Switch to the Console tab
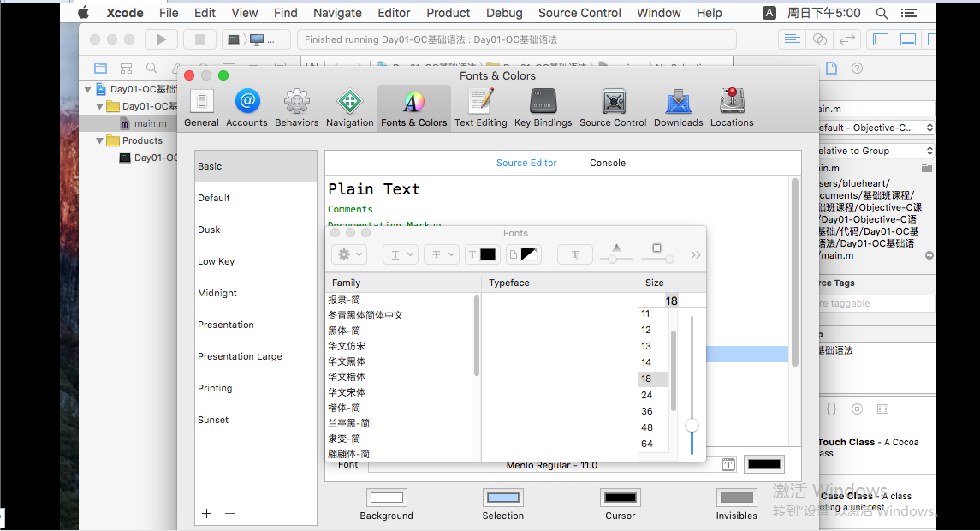The height and width of the screenshot is (531, 980). pyautogui.click(x=608, y=163)
